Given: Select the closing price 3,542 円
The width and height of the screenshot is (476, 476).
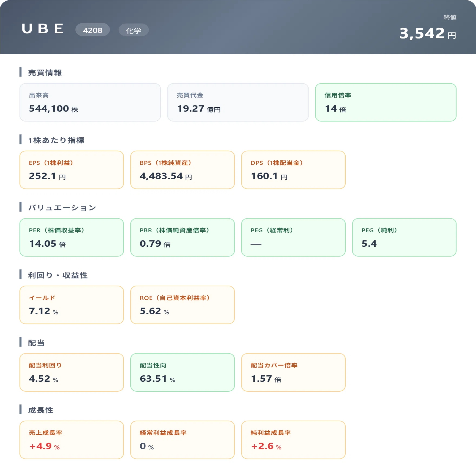Looking at the screenshot, I should pos(428,34).
